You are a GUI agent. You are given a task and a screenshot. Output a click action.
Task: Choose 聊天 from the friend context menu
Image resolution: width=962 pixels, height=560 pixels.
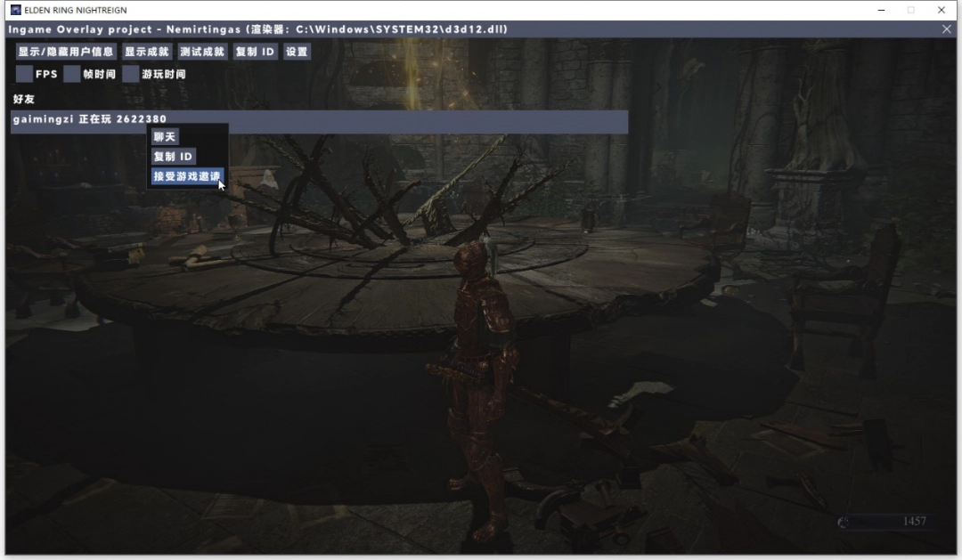pyautogui.click(x=165, y=137)
